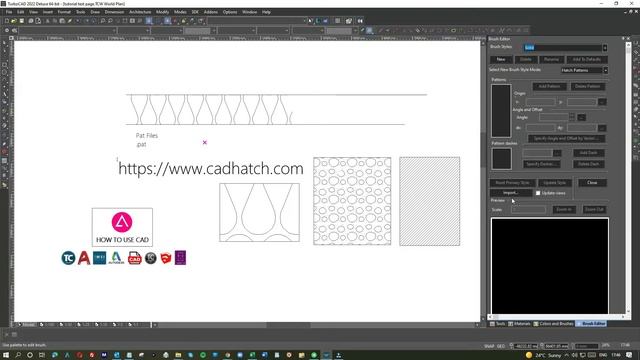Viewport: 640px width, 360px height.
Task: Click the Add Pattern button
Action: (x=549, y=87)
